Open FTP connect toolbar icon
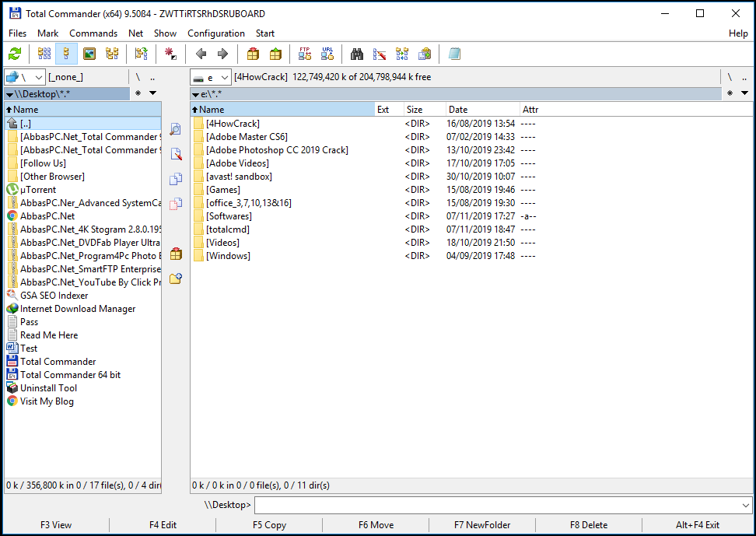The image size is (756, 536). (x=305, y=54)
